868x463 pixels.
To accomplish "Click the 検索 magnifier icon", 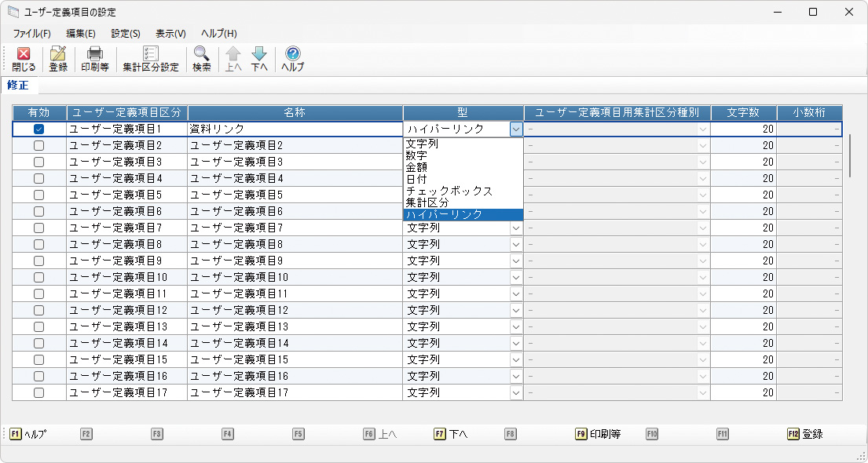I will click(x=202, y=55).
